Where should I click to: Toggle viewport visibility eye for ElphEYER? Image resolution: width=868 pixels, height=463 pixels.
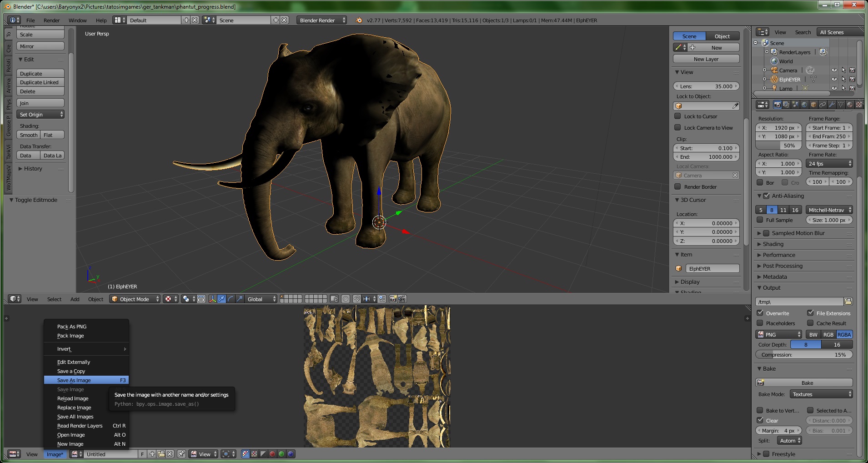click(x=834, y=79)
